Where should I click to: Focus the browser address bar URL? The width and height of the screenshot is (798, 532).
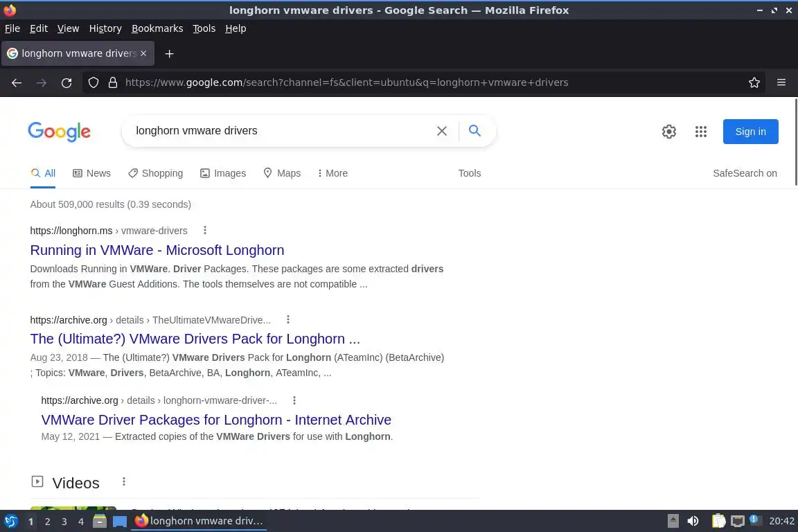[346, 82]
